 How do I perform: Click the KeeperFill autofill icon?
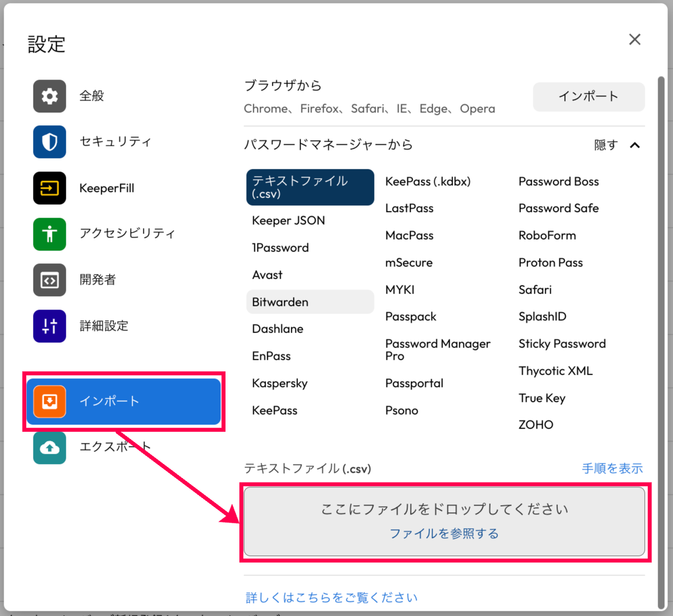point(50,188)
